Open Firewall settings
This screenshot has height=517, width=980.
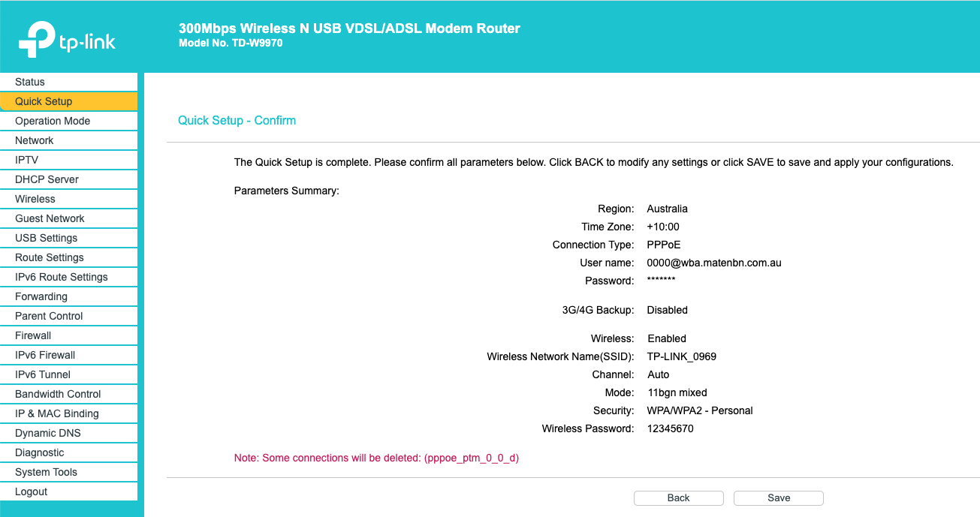click(68, 335)
